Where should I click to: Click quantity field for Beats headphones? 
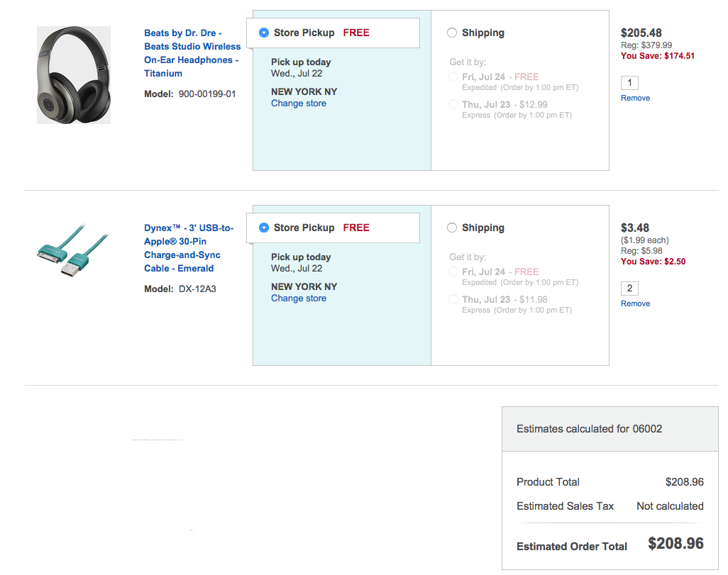(x=629, y=82)
